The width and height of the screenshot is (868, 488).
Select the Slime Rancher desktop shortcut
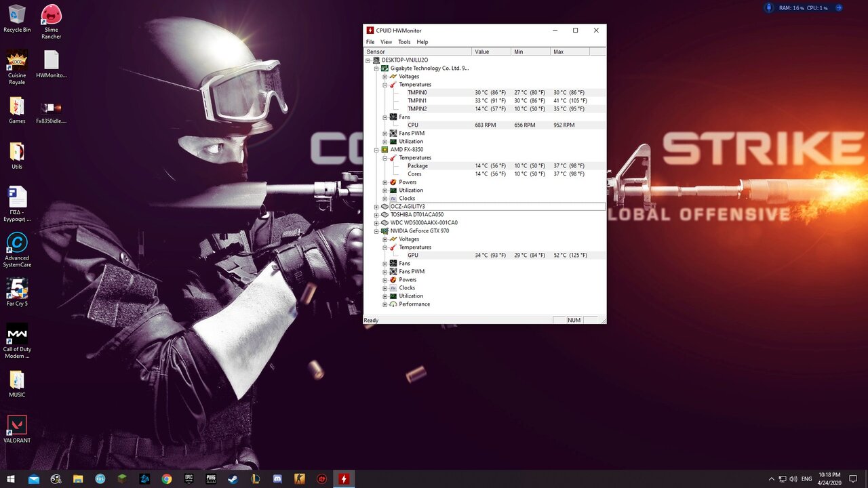(x=52, y=22)
